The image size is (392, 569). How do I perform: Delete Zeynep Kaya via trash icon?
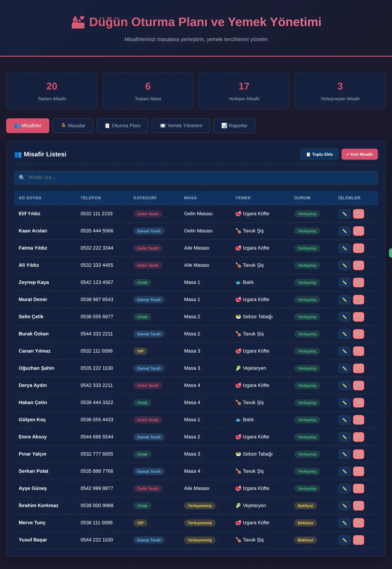(x=359, y=283)
